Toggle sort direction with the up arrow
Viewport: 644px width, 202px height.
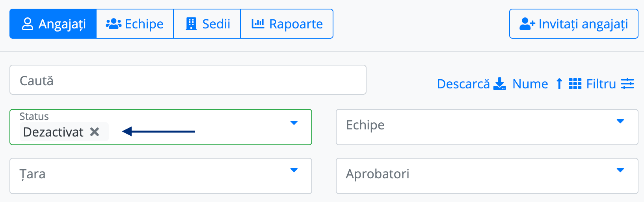(559, 84)
